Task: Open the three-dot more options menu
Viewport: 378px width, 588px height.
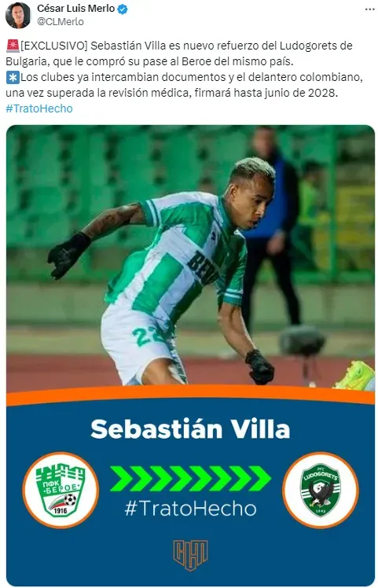Action: (369, 9)
